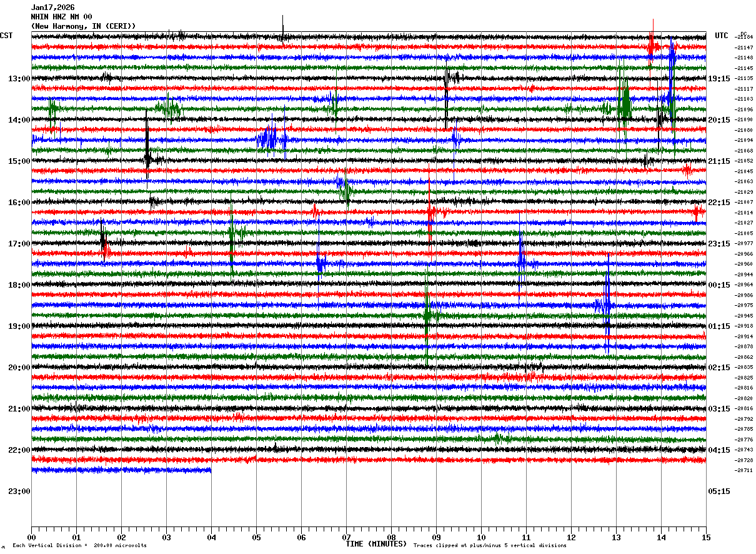The image size is (756, 554).
Task: Click minute tick label "03" on time axis
Action: [167, 537]
